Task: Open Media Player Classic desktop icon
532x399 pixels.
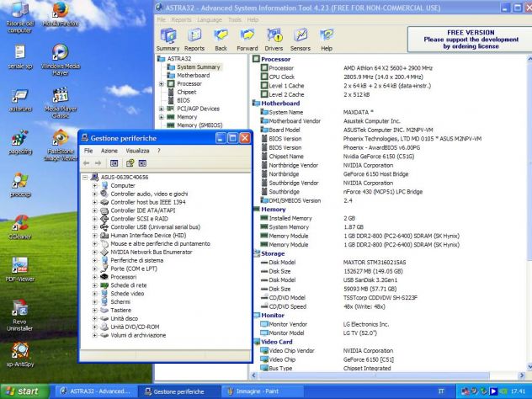Action: [x=61, y=103]
